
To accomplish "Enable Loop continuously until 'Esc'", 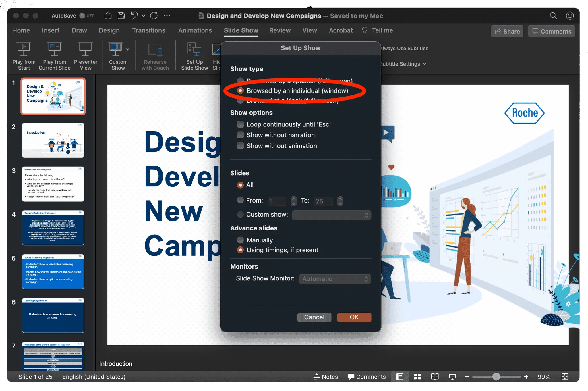I will point(240,124).
